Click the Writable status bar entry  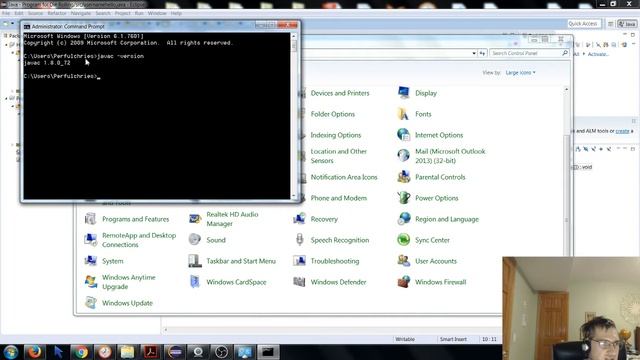point(405,339)
